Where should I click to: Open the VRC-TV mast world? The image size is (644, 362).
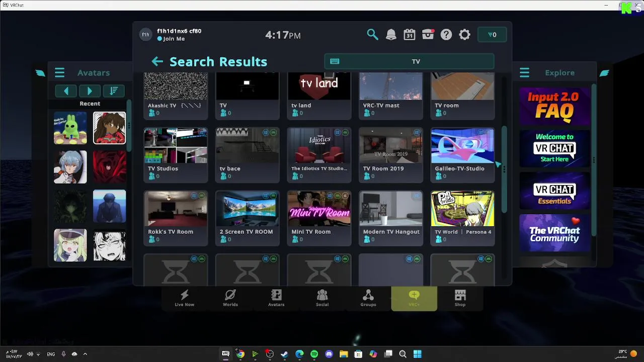(391, 95)
